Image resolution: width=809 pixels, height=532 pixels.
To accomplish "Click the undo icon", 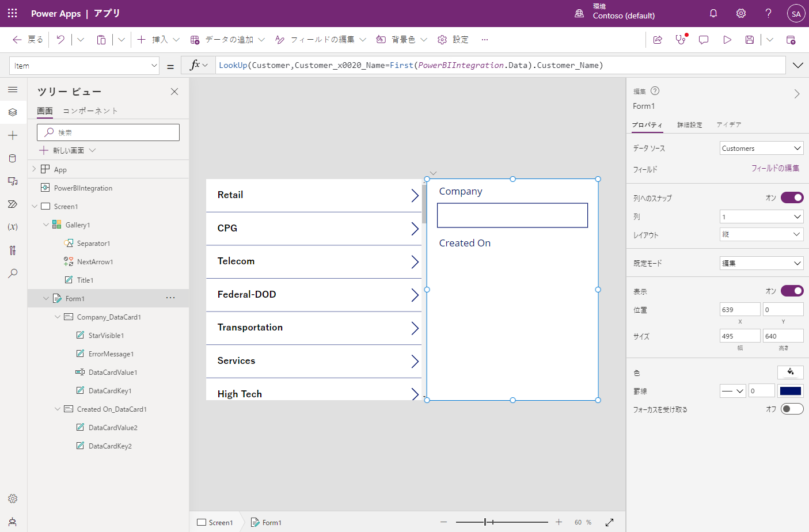I will point(60,40).
